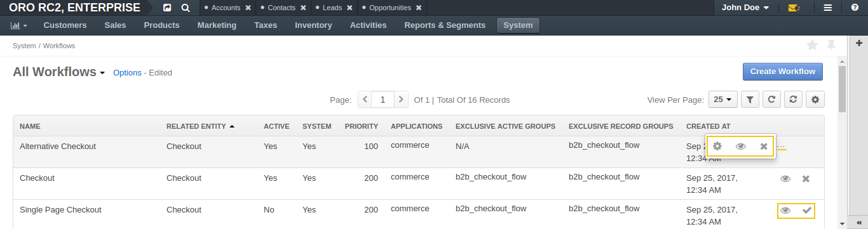The width and height of the screenshot is (868, 229).
Task: Switch to pinned Accounts tab
Action: coord(226,8)
